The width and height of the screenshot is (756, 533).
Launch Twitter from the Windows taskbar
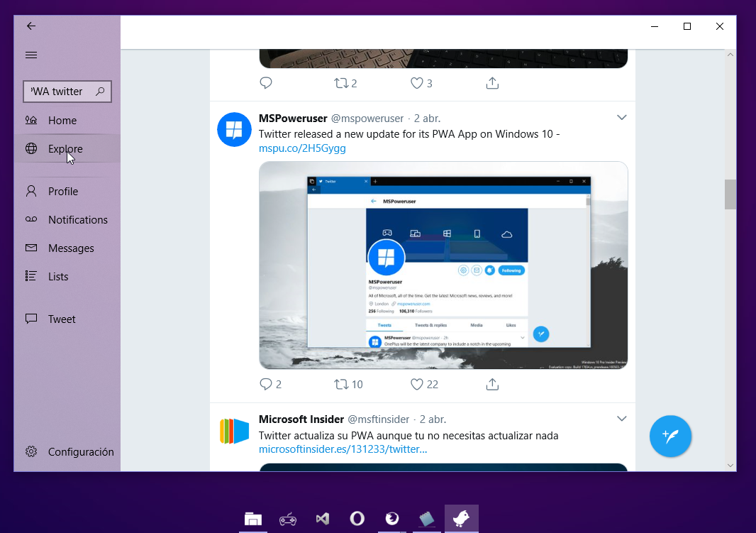(461, 518)
